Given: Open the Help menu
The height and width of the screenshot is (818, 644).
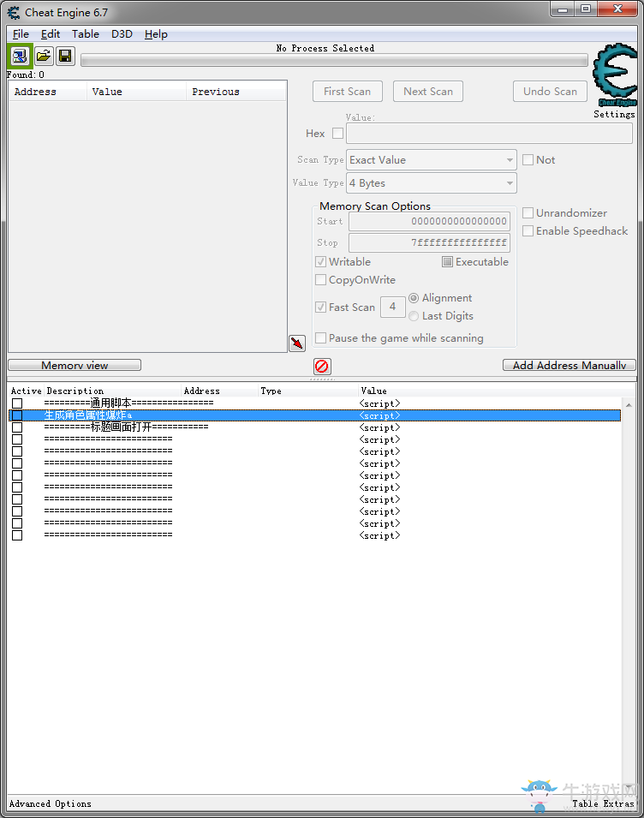Looking at the screenshot, I should (156, 34).
